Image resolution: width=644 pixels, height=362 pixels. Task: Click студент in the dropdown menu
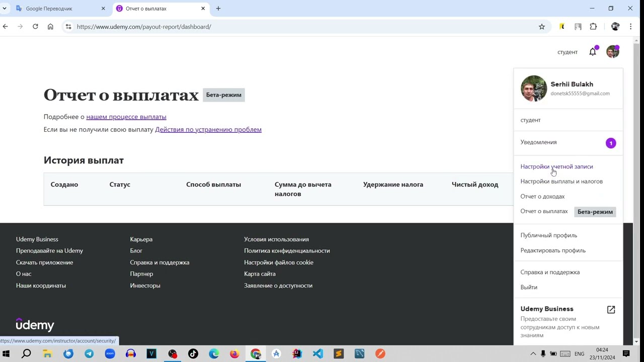[530, 120]
